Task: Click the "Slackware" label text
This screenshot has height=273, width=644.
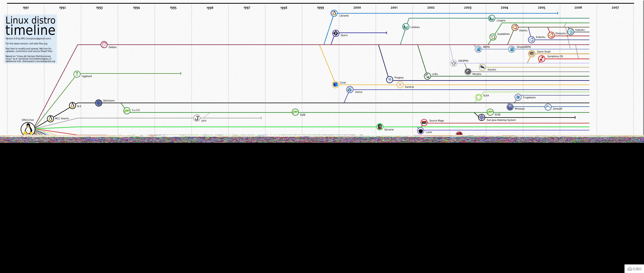Action: pyautogui.click(x=109, y=100)
